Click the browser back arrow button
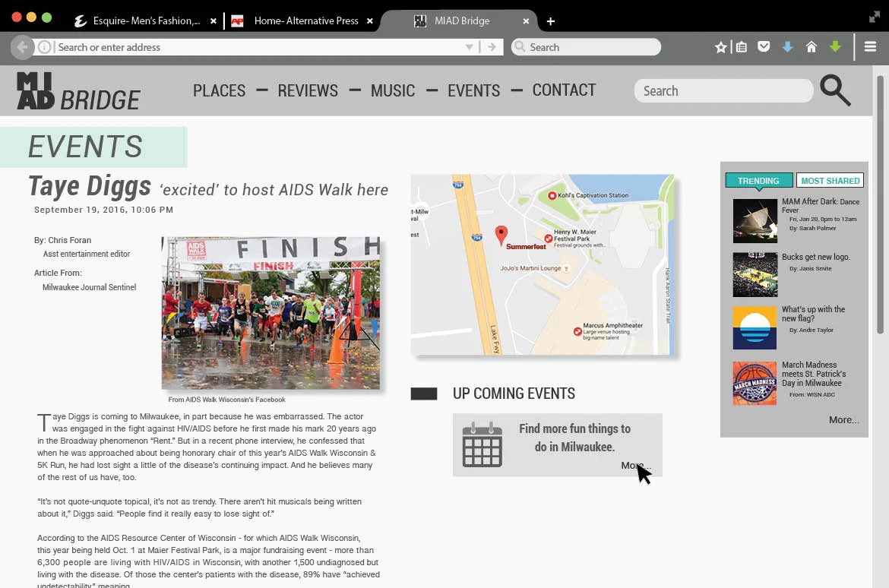Image resolution: width=889 pixels, height=588 pixels. 22,47
